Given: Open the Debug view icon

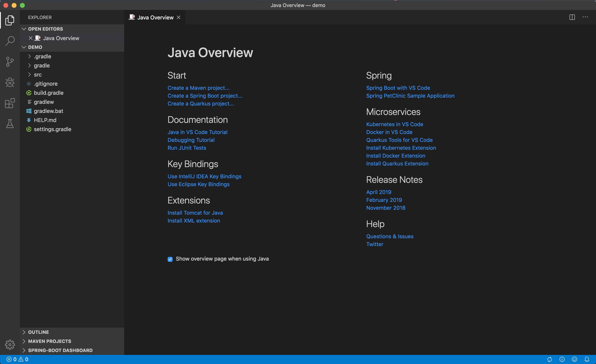Looking at the screenshot, I should [10, 83].
